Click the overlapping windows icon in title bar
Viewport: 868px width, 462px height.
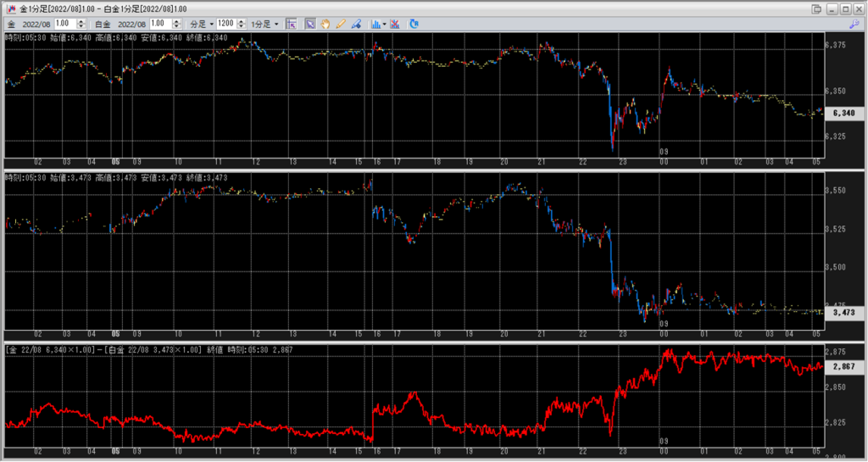(x=815, y=8)
